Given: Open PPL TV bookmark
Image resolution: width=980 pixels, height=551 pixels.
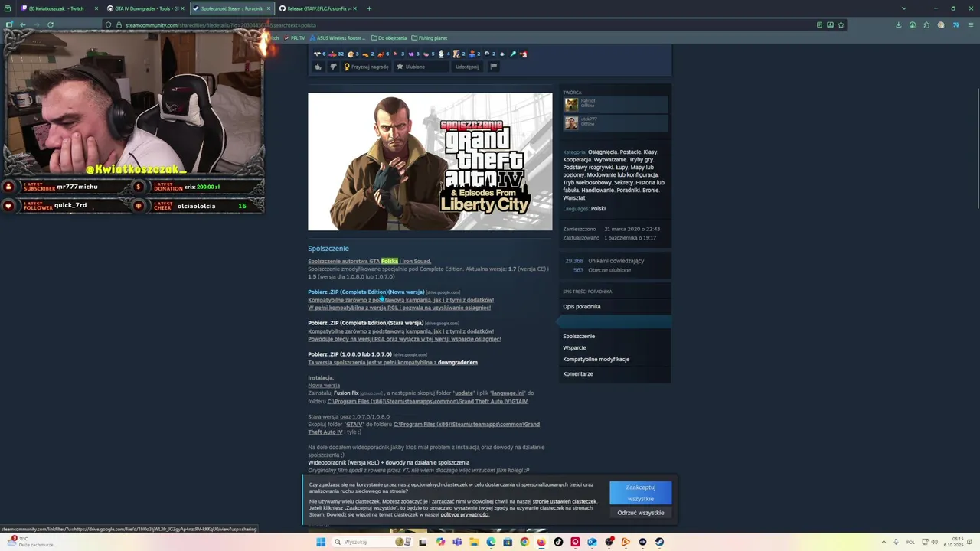Looking at the screenshot, I should click(x=295, y=37).
